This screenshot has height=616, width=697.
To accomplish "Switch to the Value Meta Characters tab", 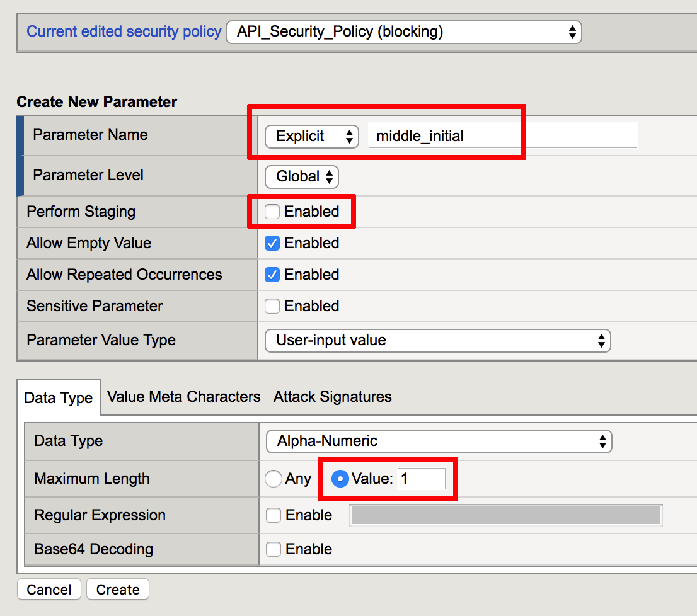I will pyautogui.click(x=183, y=397).
